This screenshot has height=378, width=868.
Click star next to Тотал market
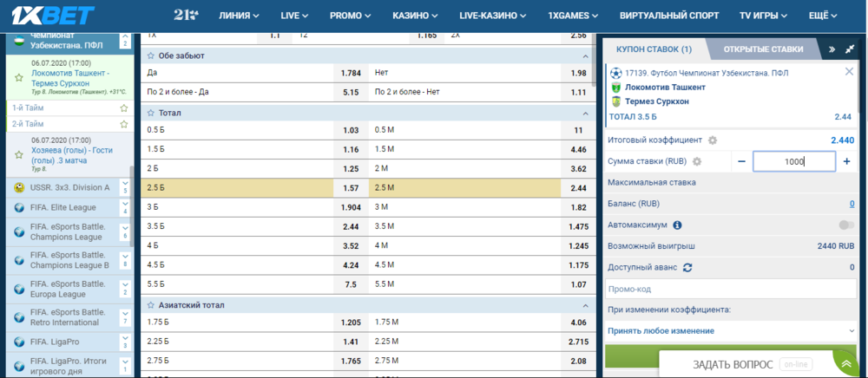(x=150, y=114)
